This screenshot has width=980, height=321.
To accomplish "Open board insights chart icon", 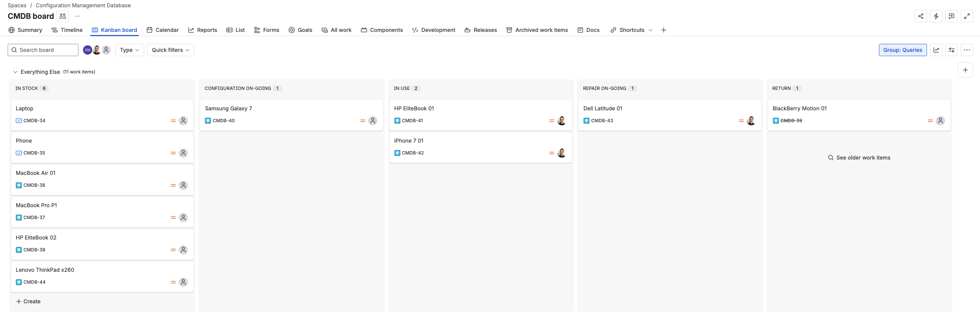I will point(936,50).
